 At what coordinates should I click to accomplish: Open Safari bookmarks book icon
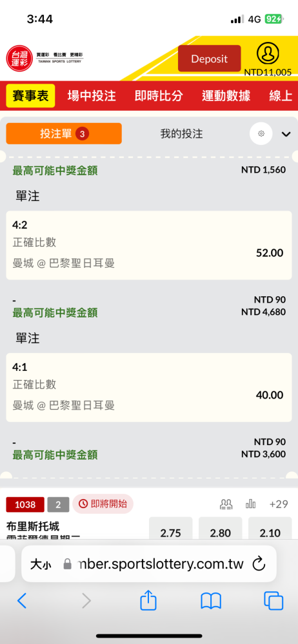click(x=211, y=601)
